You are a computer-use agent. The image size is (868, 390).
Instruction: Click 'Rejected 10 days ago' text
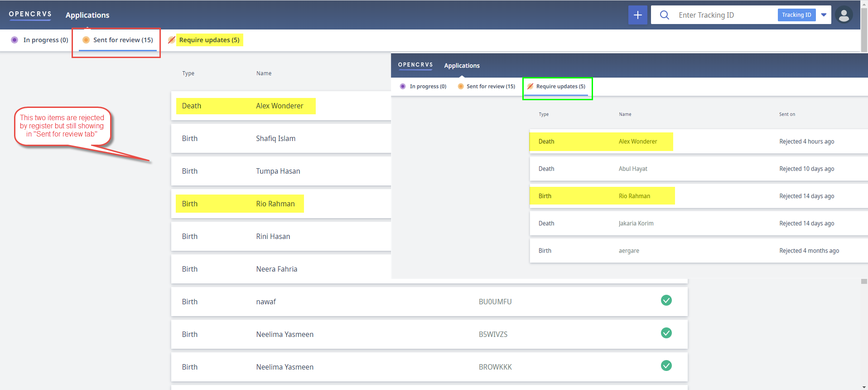click(806, 169)
